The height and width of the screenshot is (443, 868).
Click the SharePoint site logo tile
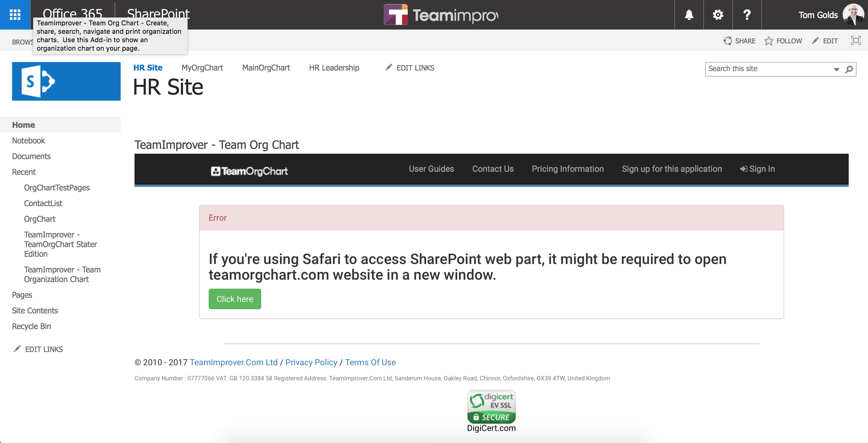[66, 81]
